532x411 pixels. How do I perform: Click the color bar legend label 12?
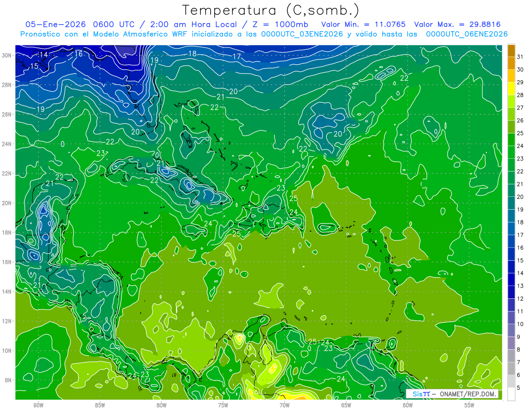(x=520, y=299)
